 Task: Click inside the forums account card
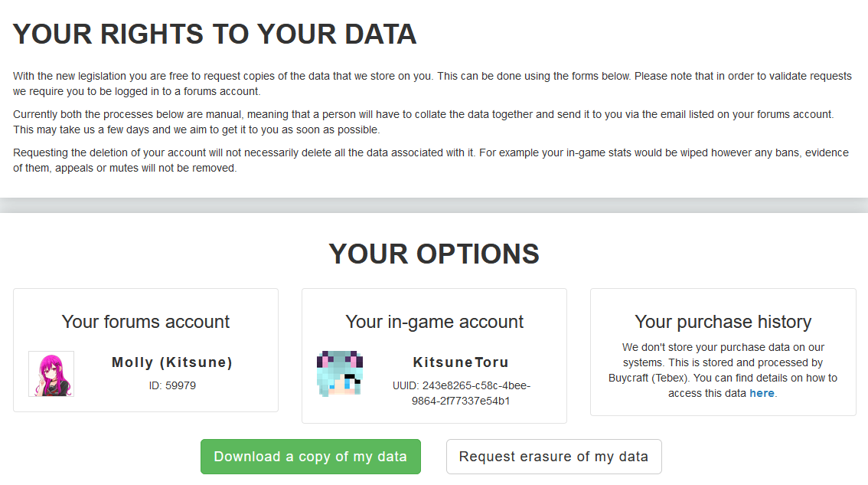pyautogui.click(x=145, y=350)
